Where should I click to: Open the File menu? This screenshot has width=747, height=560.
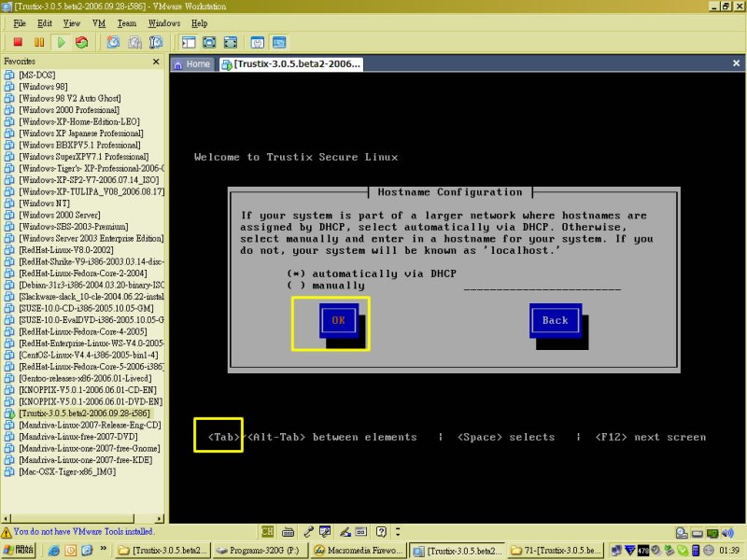click(20, 22)
